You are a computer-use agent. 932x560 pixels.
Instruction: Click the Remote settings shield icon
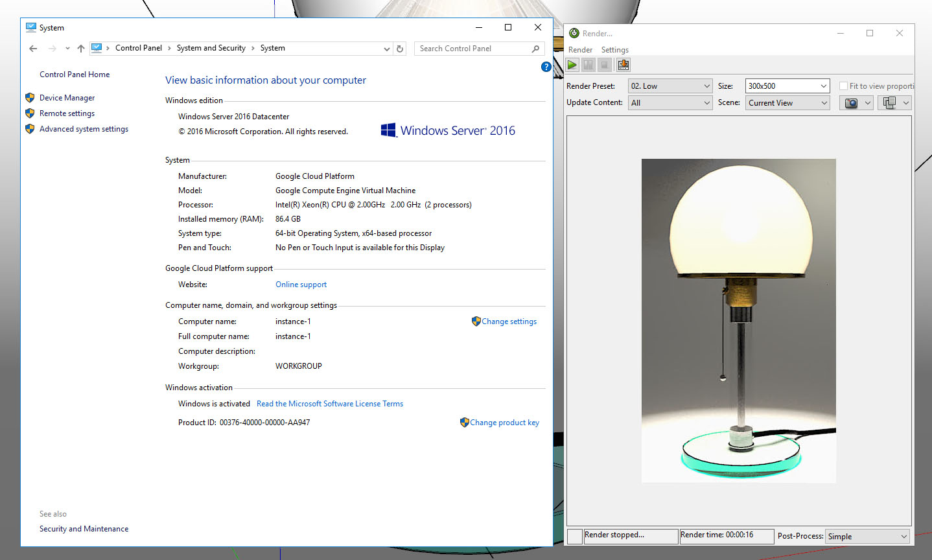(x=30, y=113)
